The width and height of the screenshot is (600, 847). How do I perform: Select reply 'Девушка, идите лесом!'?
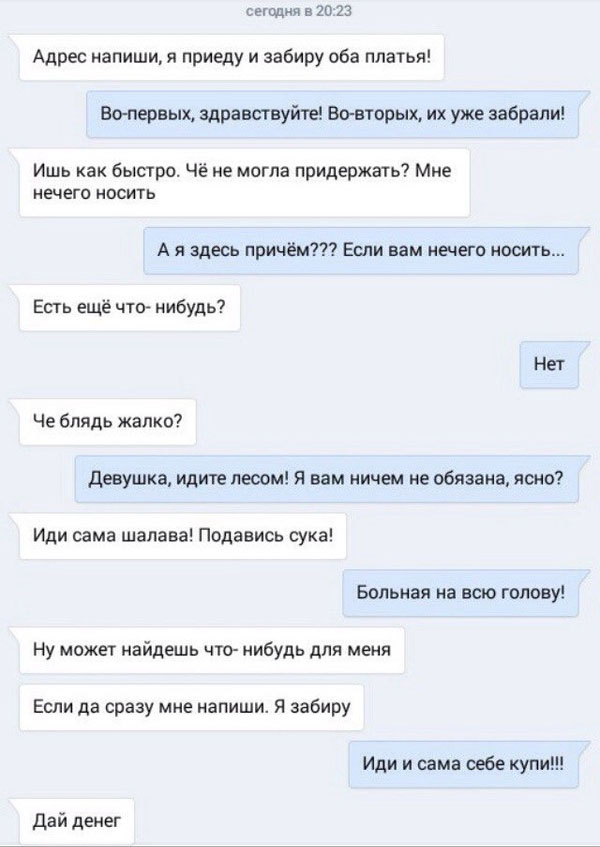pyautogui.click(x=327, y=479)
